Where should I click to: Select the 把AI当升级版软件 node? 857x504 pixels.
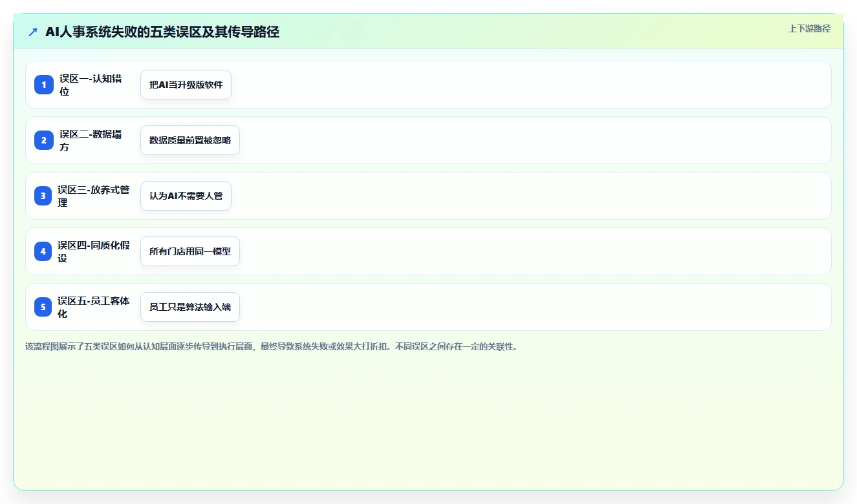pyautogui.click(x=186, y=85)
